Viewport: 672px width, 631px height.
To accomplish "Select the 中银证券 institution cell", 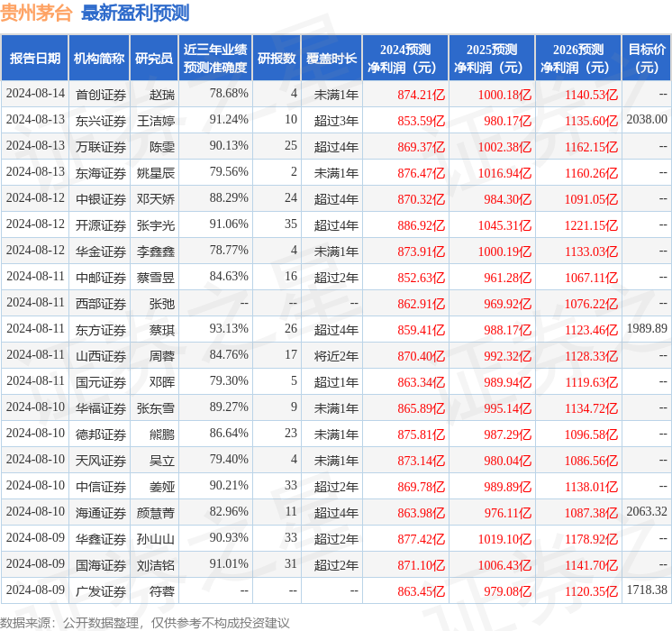I will pyautogui.click(x=101, y=199).
